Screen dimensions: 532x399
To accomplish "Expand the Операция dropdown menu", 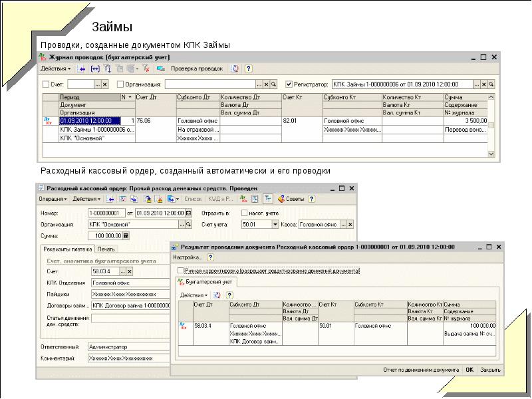I will [x=53, y=199].
